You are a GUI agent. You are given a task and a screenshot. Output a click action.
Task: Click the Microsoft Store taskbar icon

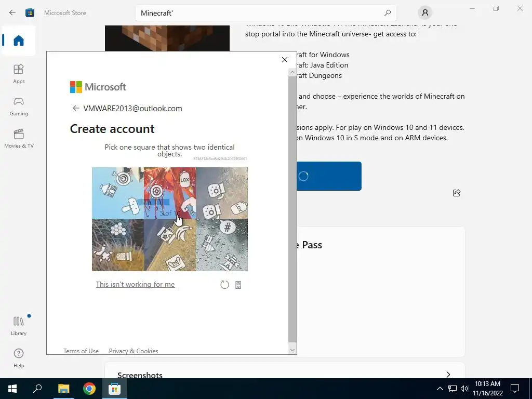pos(115,389)
